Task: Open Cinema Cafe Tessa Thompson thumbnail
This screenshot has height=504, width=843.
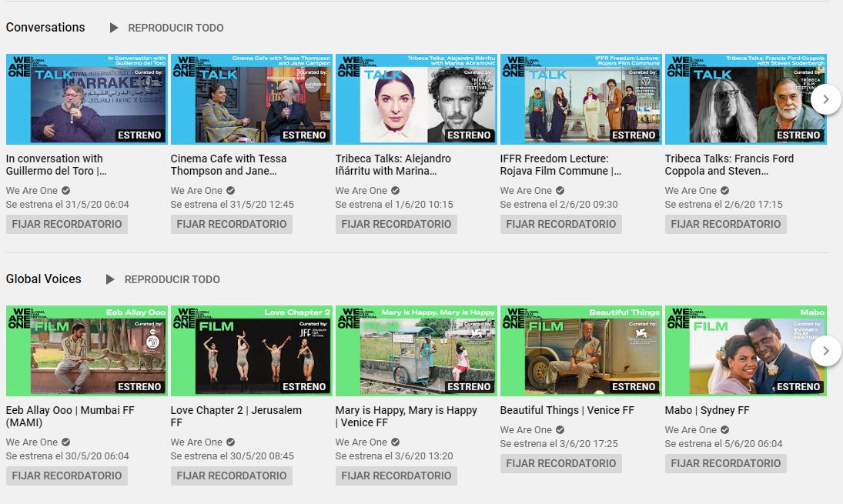Action: click(252, 98)
